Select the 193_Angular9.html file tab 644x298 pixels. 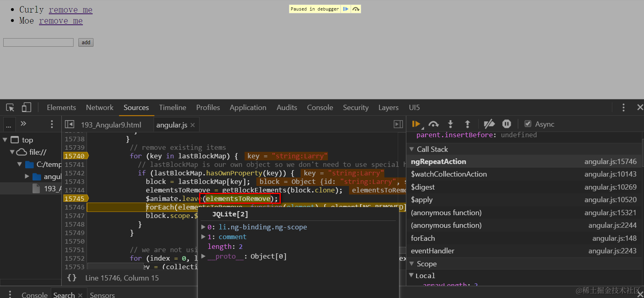pyautogui.click(x=111, y=125)
